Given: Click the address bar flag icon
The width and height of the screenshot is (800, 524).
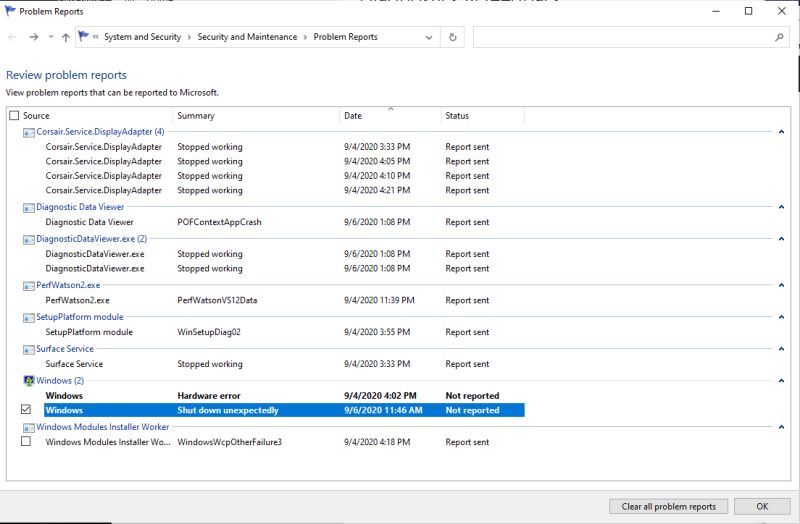Looking at the screenshot, I should [x=83, y=36].
